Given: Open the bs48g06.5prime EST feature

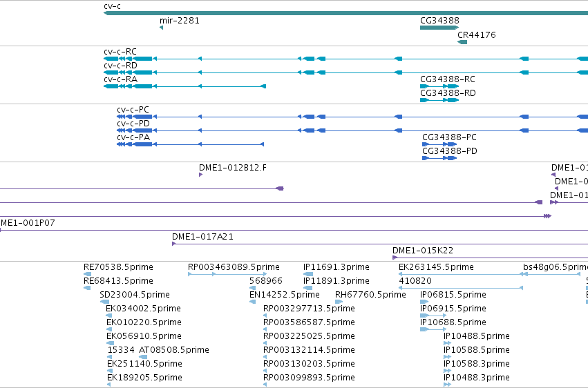Looking at the screenshot, I should point(551,274).
